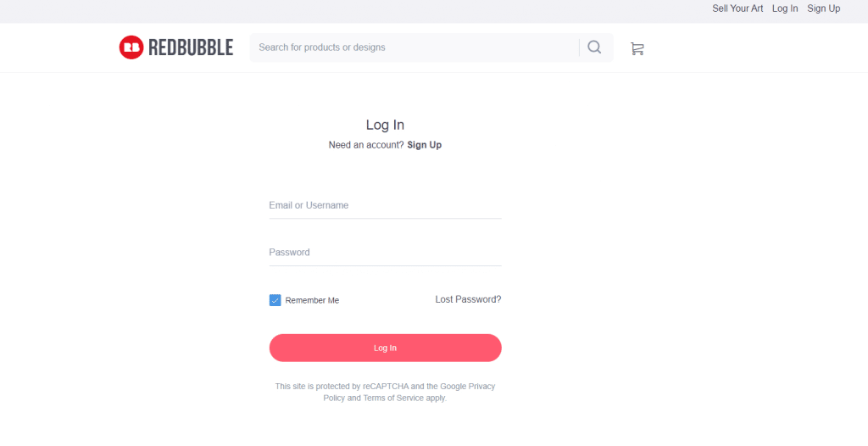Click the Search for products or designs box
The width and height of the screenshot is (868, 446).
[x=414, y=47]
